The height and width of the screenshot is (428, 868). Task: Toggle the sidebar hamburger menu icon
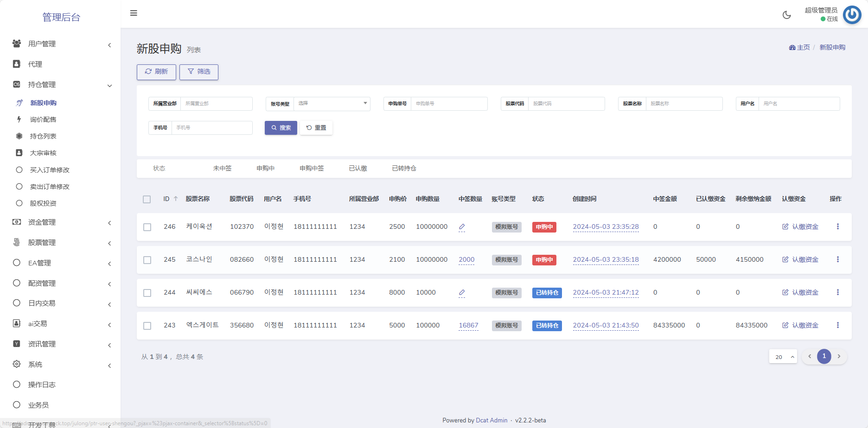click(x=134, y=13)
